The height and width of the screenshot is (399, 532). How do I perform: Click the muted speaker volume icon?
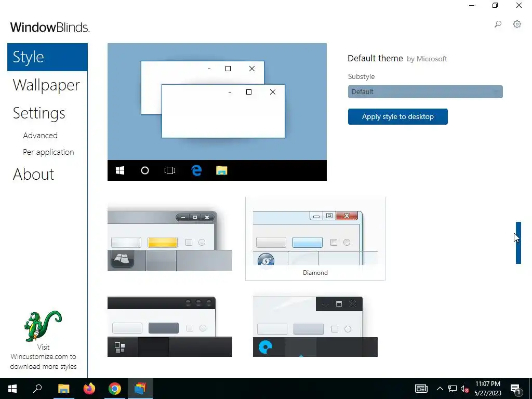464,389
